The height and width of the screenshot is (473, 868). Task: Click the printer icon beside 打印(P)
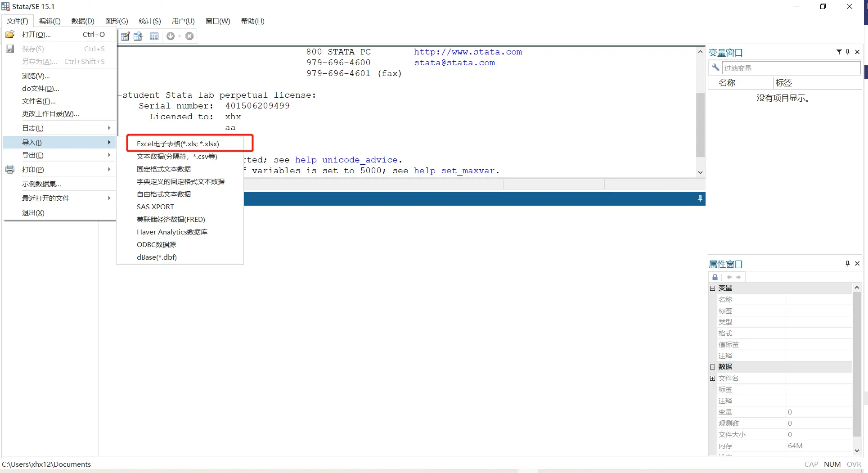pos(10,170)
